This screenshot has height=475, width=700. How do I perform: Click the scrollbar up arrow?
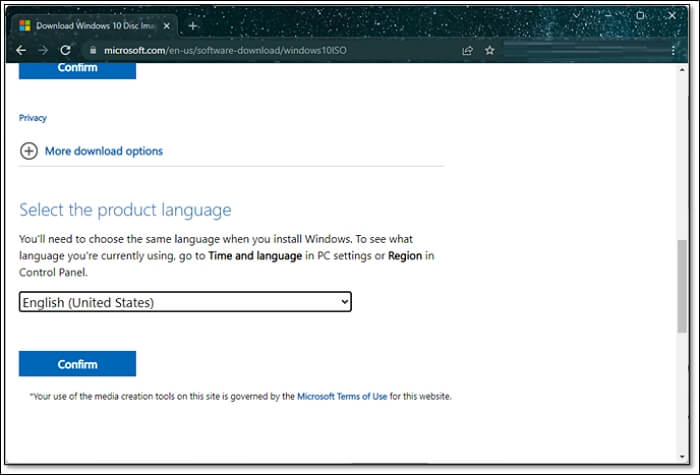[x=682, y=70]
